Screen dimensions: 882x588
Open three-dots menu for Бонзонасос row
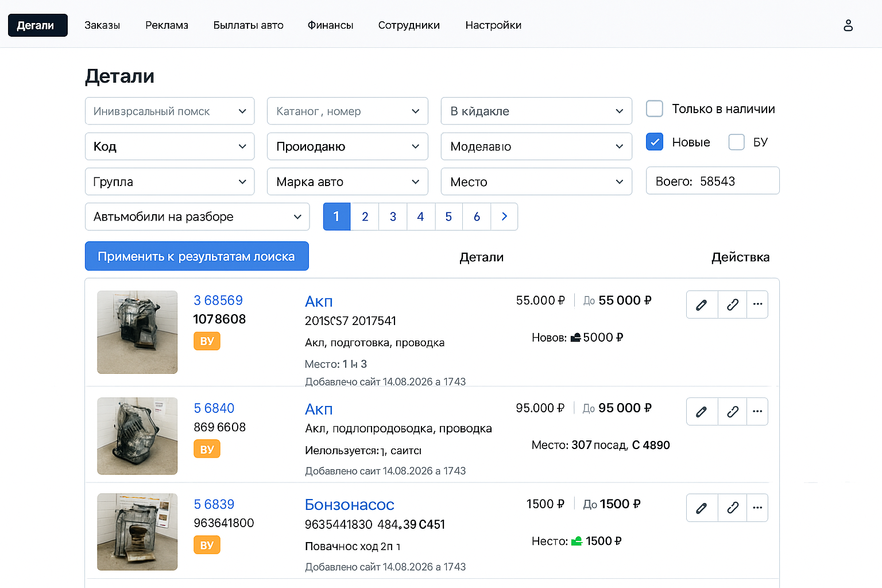coord(757,508)
